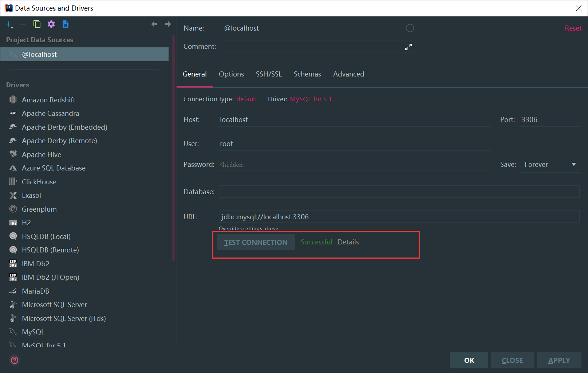Select the Apache Hive driver
The width and height of the screenshot is (588, 373).
(41, 154)
